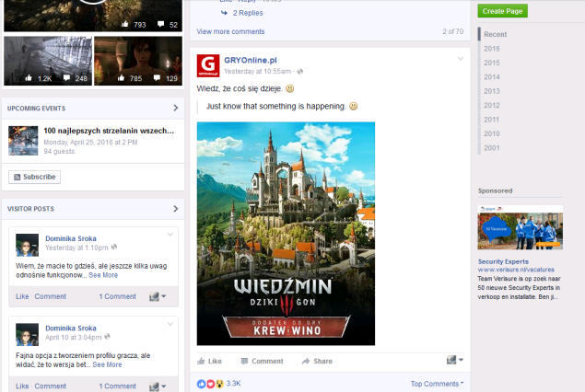Open the Security Experts sponsored link
Screen dimensions: 585x392
(503, 261)
